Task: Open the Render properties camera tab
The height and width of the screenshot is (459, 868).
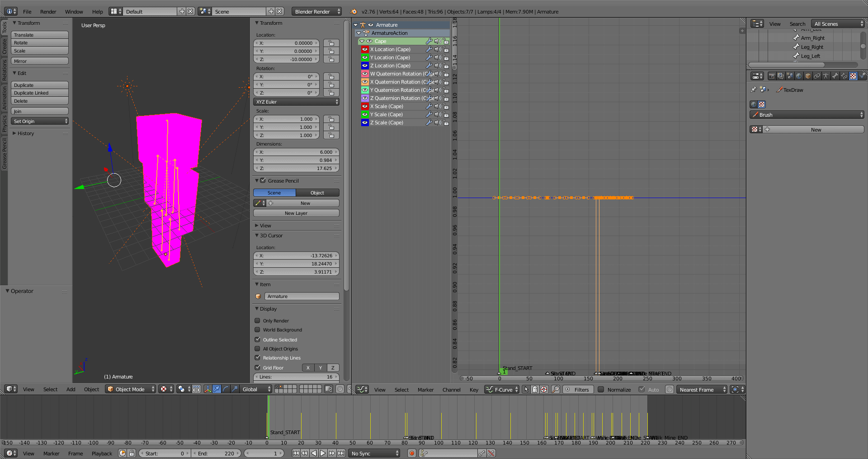Action: click(x=772, y=76)
